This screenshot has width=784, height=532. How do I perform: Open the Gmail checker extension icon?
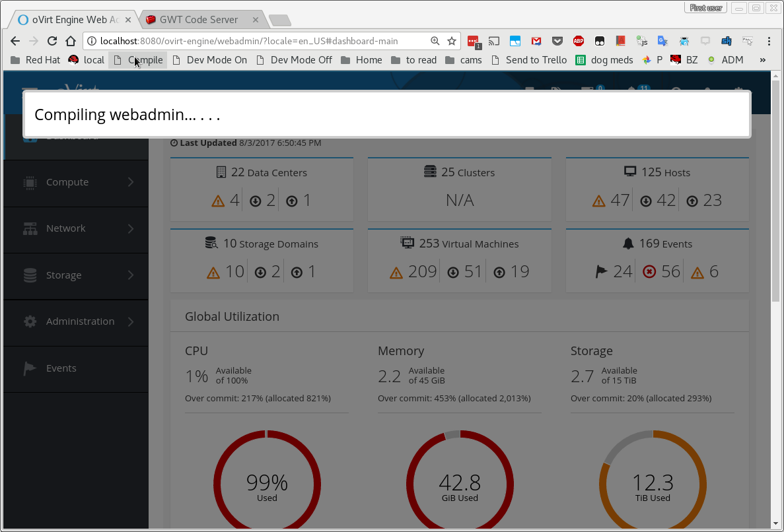coord(536,41)
